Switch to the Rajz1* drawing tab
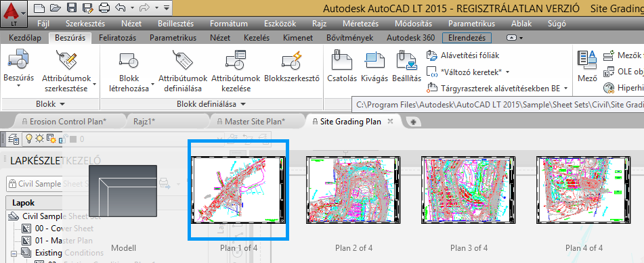The image size is (644, 263). pyautogui.click(x=144, y=122)
